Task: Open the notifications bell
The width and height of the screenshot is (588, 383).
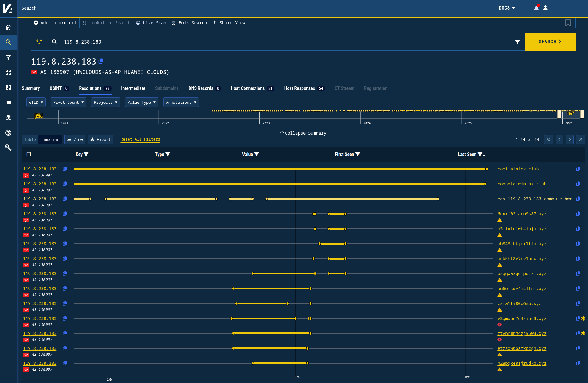Action: (536, 8)
